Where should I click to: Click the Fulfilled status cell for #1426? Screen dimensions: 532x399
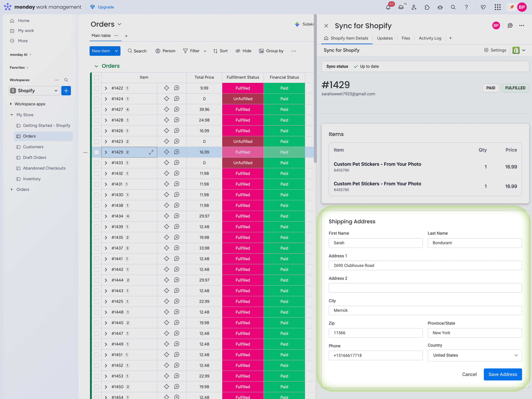click(242, 131)
